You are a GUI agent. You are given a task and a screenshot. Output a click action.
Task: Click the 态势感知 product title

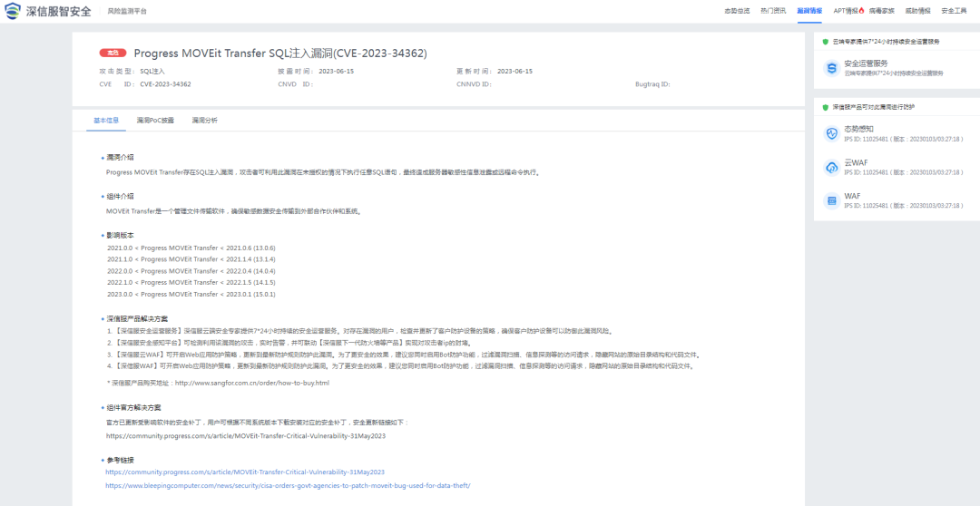(x=858, y=130)
